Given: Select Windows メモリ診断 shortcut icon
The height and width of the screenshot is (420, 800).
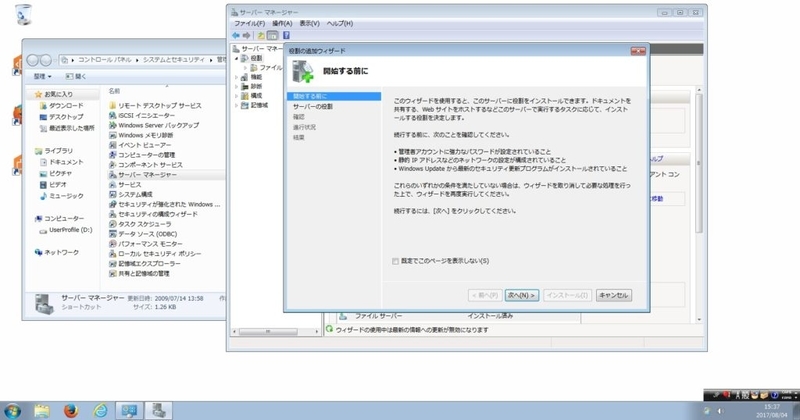Looking at the screenshot, I should tap(113, 135).
